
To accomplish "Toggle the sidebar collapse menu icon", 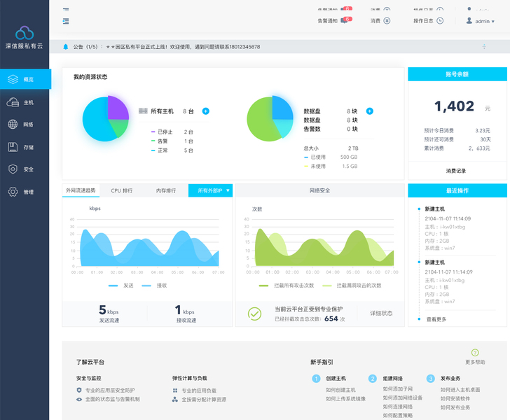I will 66,21.
